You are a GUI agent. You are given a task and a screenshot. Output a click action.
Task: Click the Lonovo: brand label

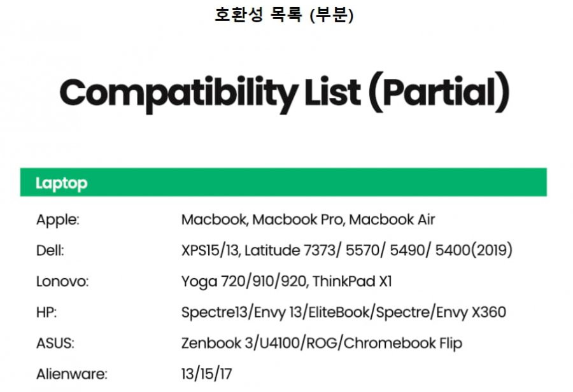click(62, 282)
